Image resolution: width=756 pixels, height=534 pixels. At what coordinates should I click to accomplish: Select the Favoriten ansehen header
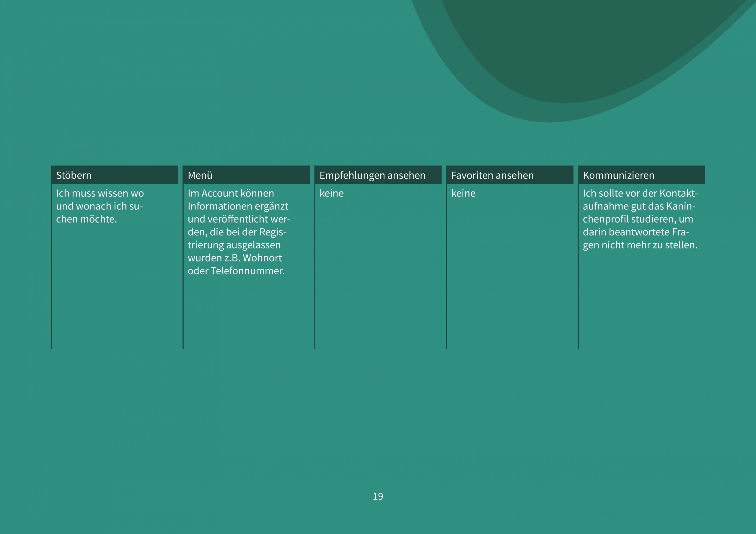point(492,175)
